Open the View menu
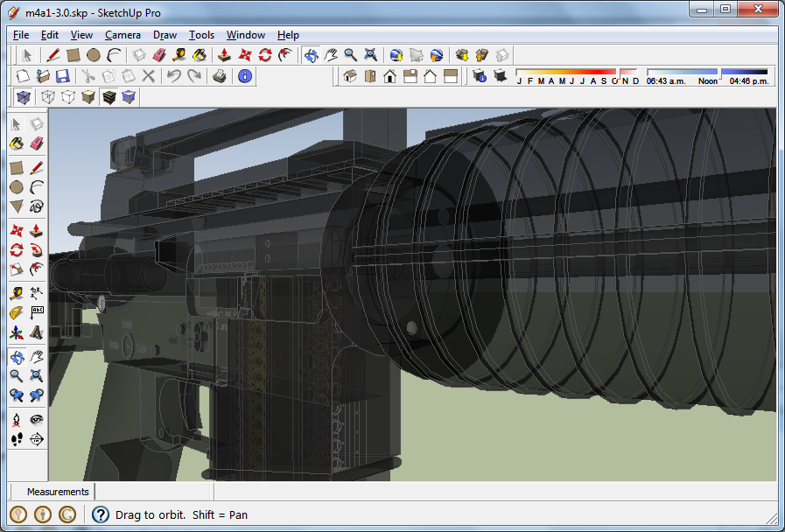Screen dimensions: 785x532 [81, 35]
